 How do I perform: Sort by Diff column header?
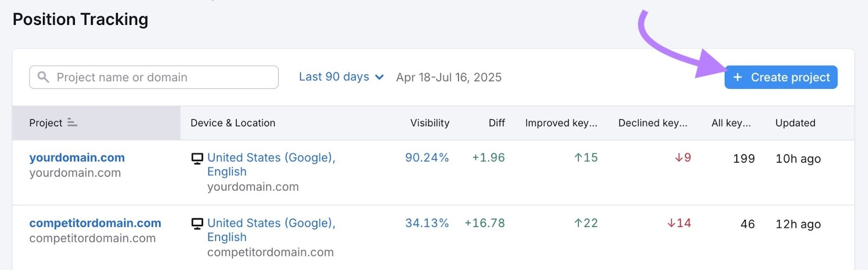pyautogui.click(x=496, y=123)
